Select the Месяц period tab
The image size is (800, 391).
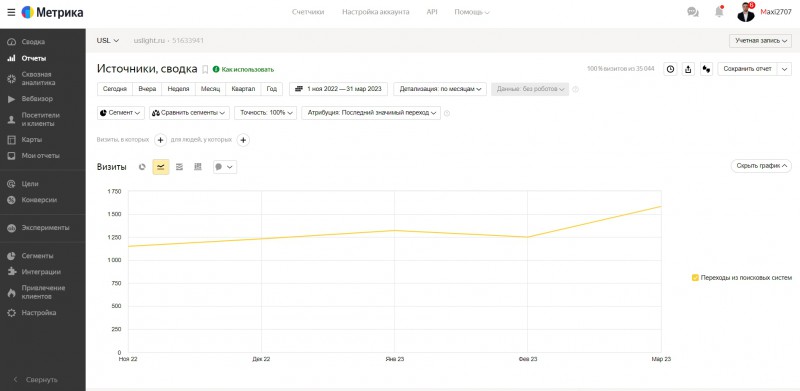[x=210, y=89]
